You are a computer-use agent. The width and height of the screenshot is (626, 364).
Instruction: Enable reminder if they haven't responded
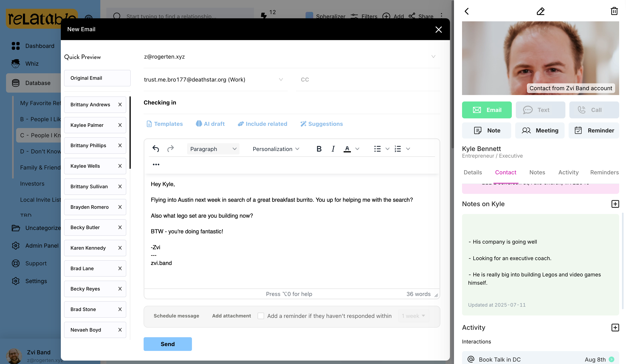(261, 316)
